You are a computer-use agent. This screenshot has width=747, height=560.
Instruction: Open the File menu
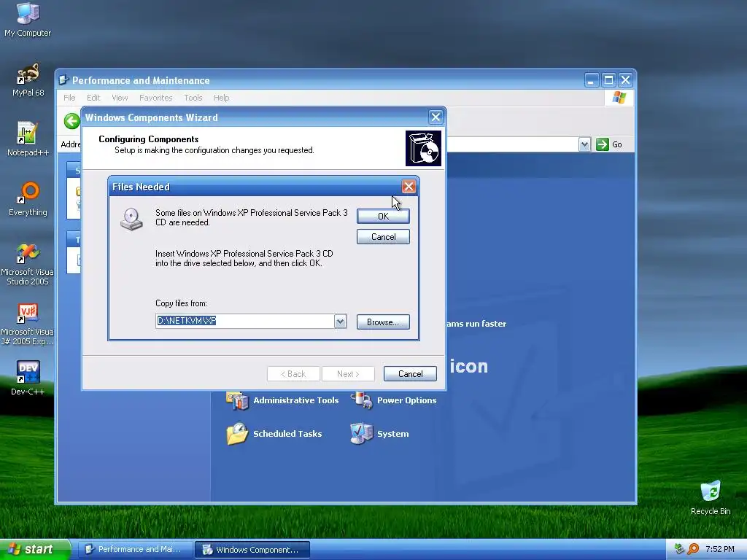69,98
